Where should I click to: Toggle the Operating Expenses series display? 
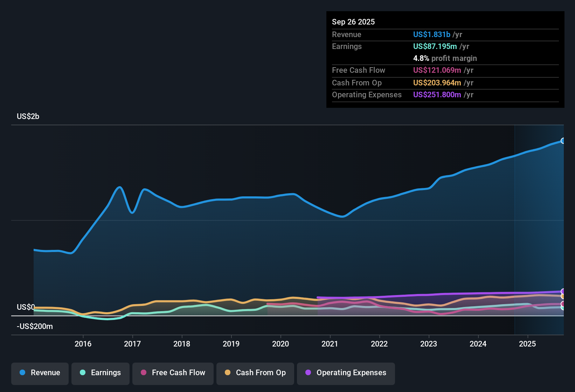coord(346,373)
